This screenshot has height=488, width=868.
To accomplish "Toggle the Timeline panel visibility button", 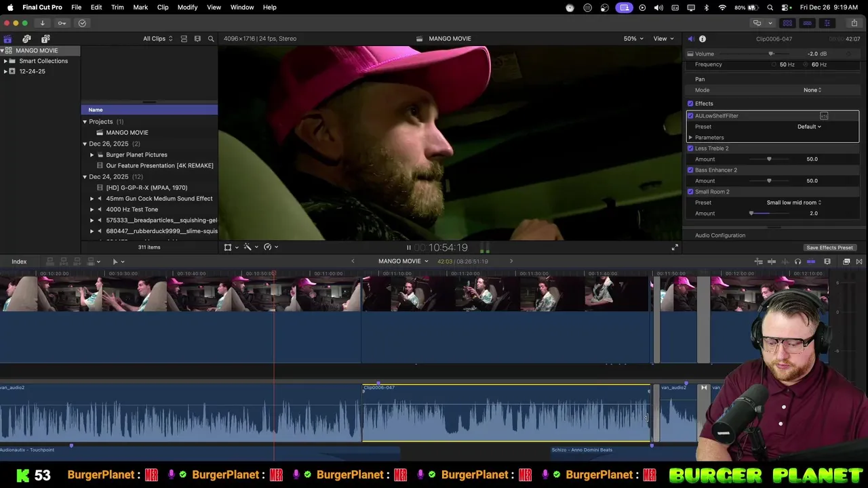I will pos(808,23).
